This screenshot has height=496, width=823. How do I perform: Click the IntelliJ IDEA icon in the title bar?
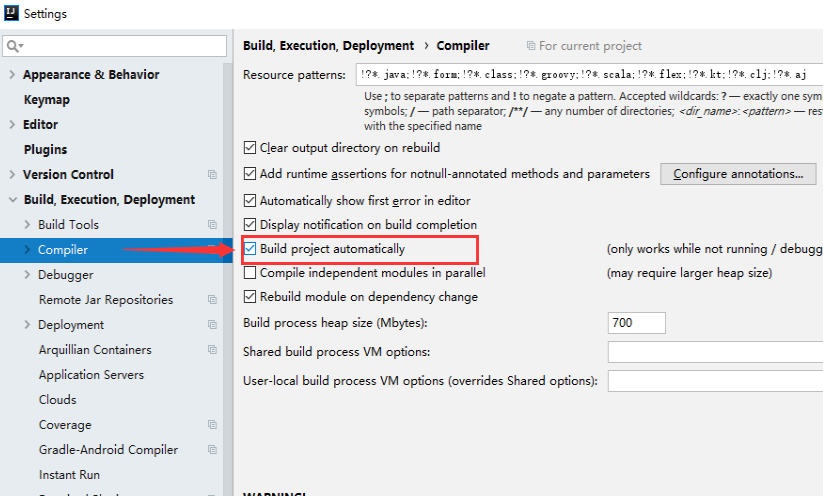pyautogui.click(x=11, y=13)
